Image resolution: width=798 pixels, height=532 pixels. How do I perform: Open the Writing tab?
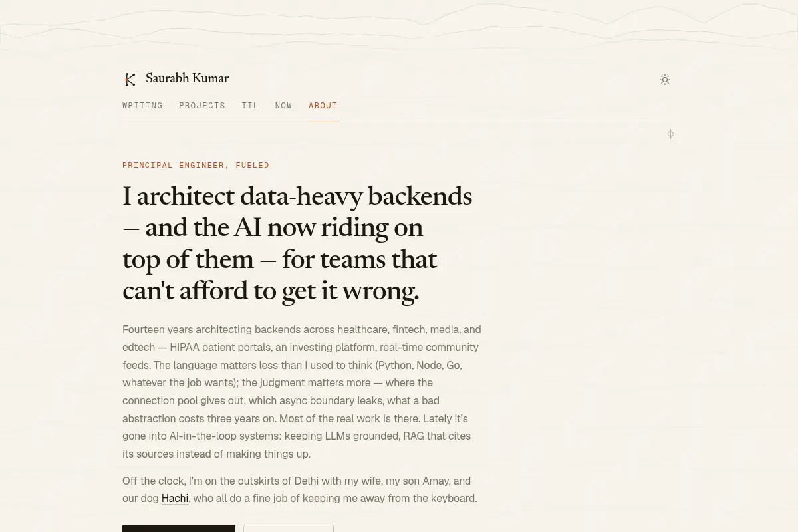(142, 106)
